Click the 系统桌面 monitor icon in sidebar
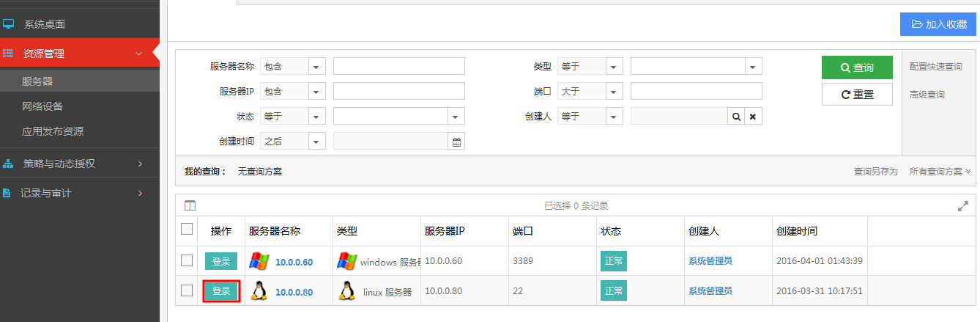This screenshot has width=980, height=322. (9, 24)
